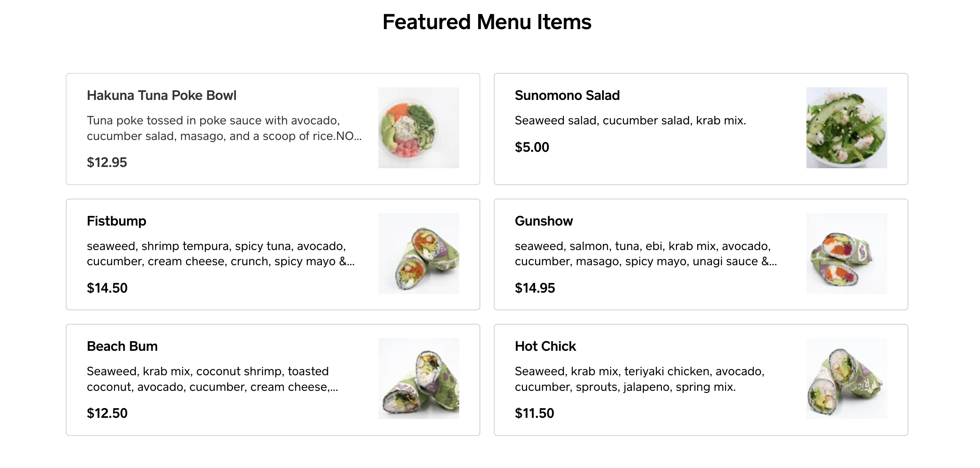Open the Fistbump menu item
Viewport: 980px width, 468px height.
click(116, 221)
